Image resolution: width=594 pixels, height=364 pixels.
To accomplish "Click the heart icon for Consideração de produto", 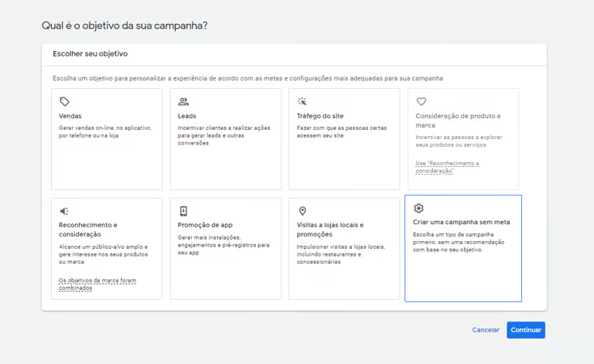I will [x=422, y=101].
